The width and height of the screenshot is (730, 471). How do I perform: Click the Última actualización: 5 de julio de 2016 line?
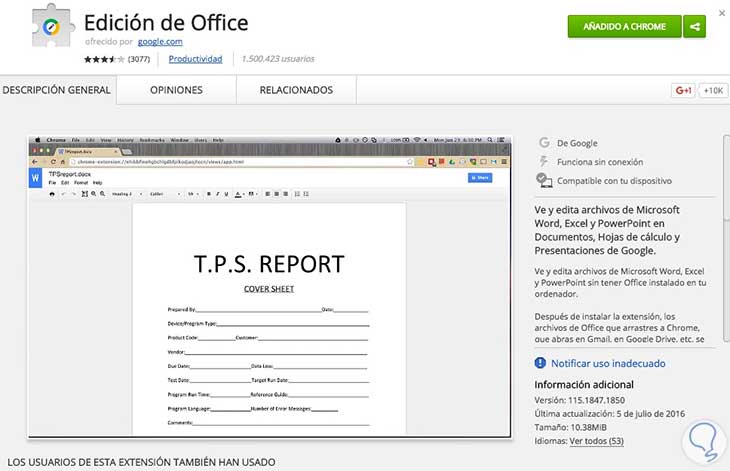[x=609, y=413]
